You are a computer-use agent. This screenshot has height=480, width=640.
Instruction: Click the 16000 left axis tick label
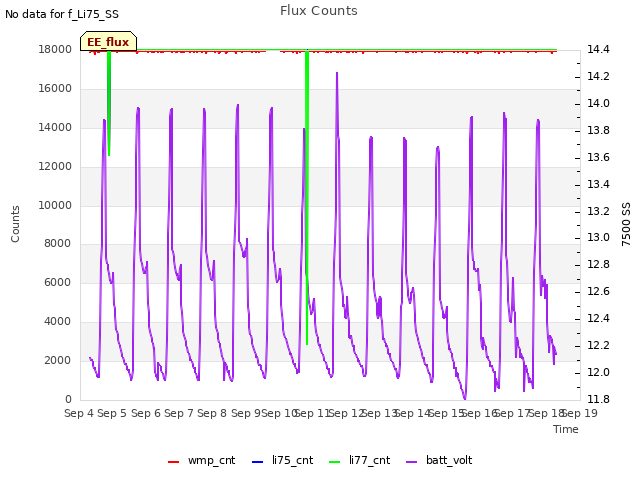coord(55,89)
